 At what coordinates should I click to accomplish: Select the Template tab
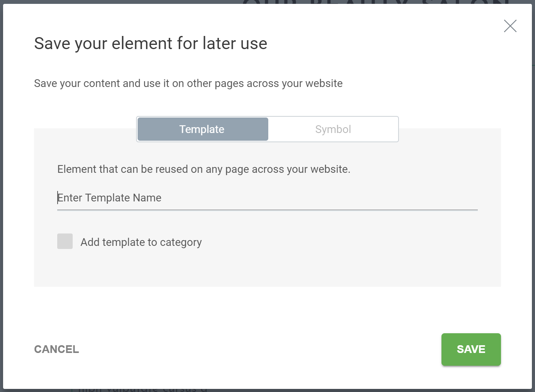pos(203,129)
